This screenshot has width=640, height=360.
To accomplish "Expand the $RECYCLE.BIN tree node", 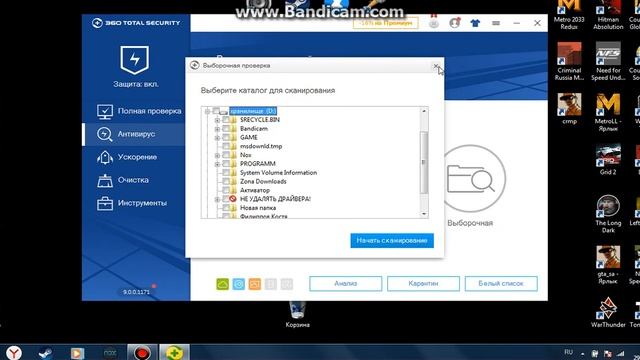I will (x=217, y=120).
